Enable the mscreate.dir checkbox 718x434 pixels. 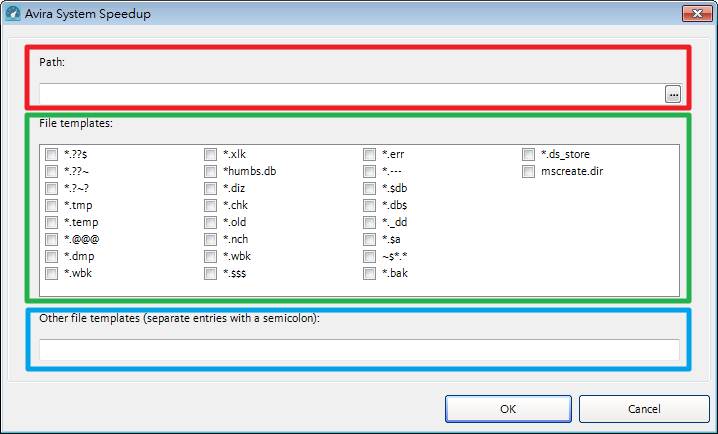[x=529, y=171]
